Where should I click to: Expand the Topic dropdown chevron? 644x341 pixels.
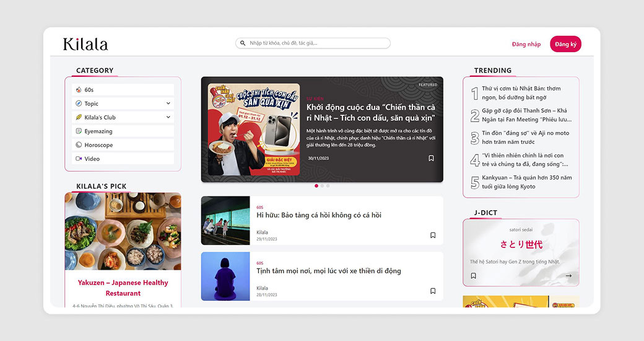coord(168,104)
